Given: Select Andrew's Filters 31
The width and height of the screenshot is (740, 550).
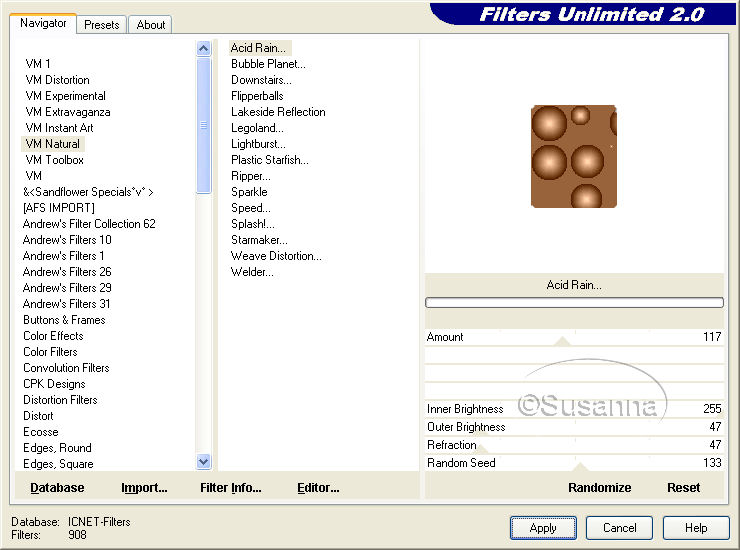Looking at the screenshot, I should [x=67, y=304].
